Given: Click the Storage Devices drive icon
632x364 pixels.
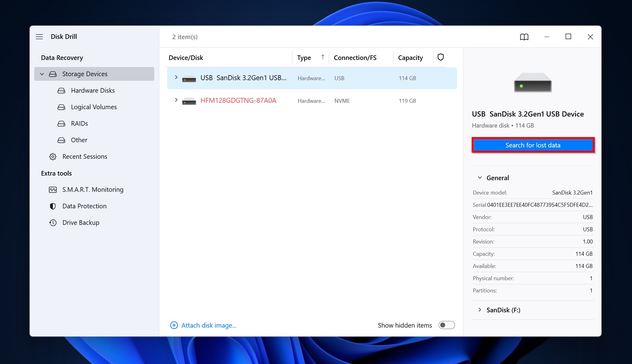Looking at the screenshot, I should (53, 74).
